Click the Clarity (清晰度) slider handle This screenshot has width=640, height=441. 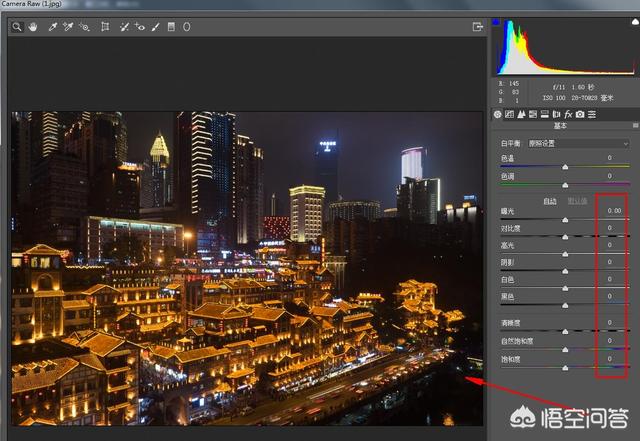(x=565, y=332)
